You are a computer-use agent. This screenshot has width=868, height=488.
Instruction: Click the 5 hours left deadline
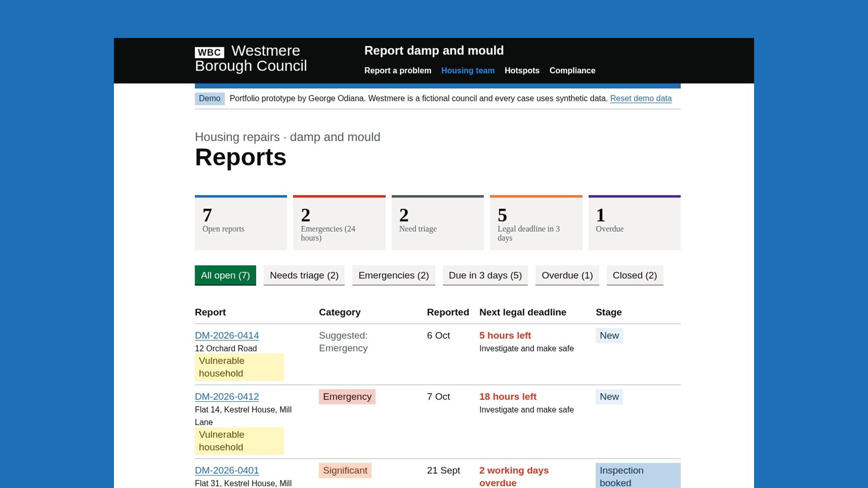click(505, 336)
